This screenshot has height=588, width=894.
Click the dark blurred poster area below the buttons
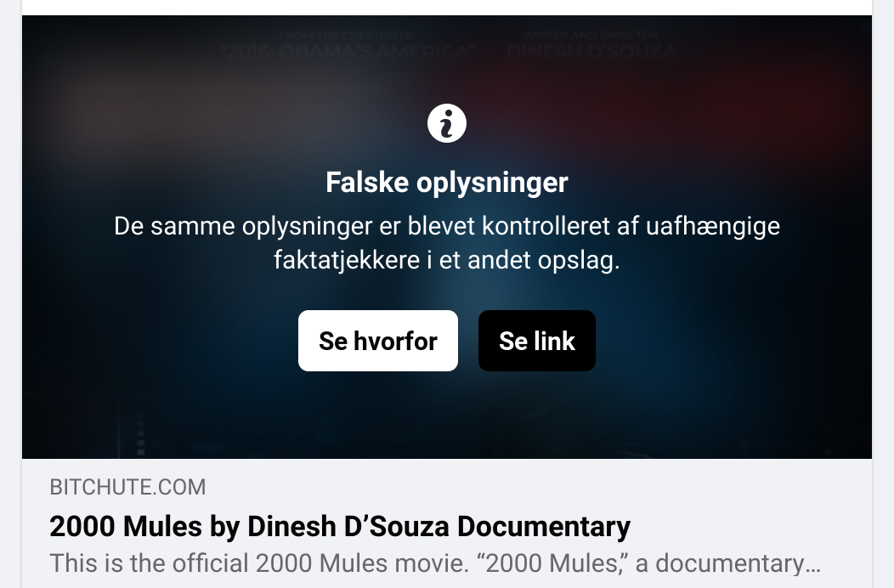pyautogui.click(x=447, y=416)
